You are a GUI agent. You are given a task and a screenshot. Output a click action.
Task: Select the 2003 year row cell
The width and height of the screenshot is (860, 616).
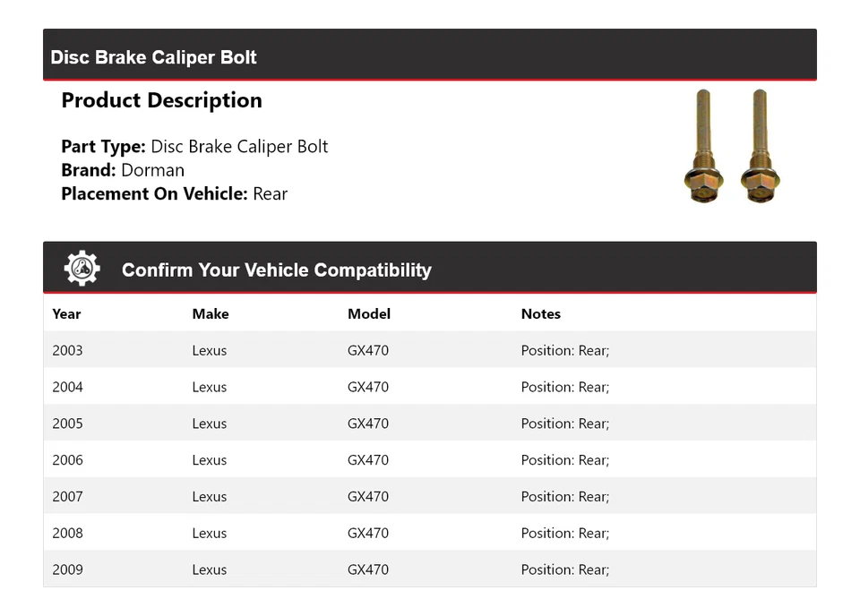[x=67, y=351]
